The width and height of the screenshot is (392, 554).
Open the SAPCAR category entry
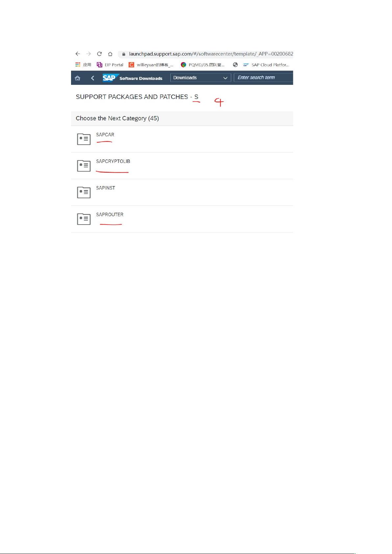[182, 139]
